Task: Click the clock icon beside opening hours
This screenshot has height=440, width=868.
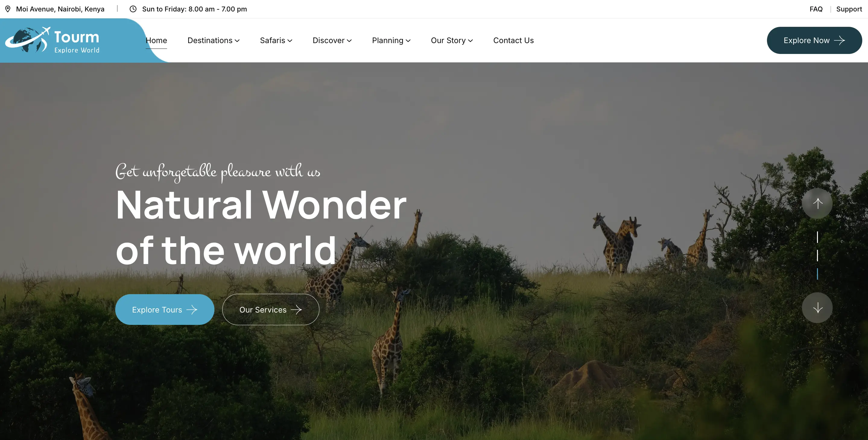Action: (133, 9)
